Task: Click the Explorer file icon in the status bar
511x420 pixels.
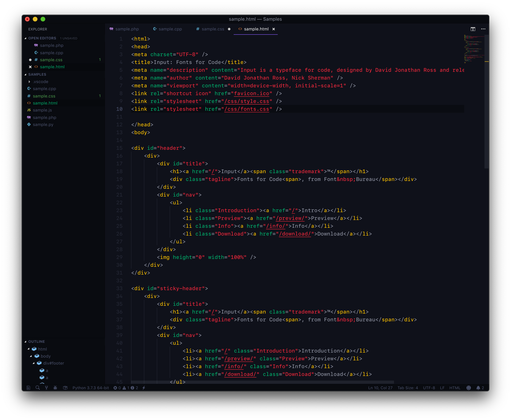Action: pyautogui.click(x=28, y=388)
